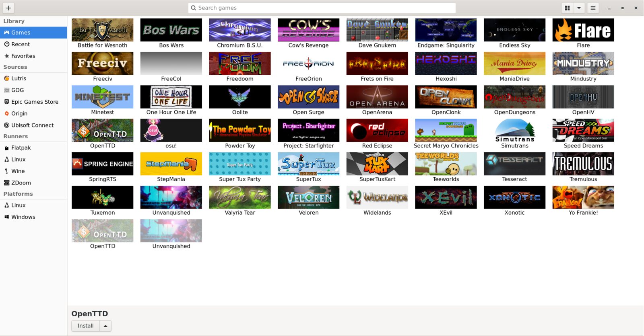This screenshot has height=336, width=644.
Task: Open the FreeOrion game tile
Action: pyautogui.click(x=308, y=67)
